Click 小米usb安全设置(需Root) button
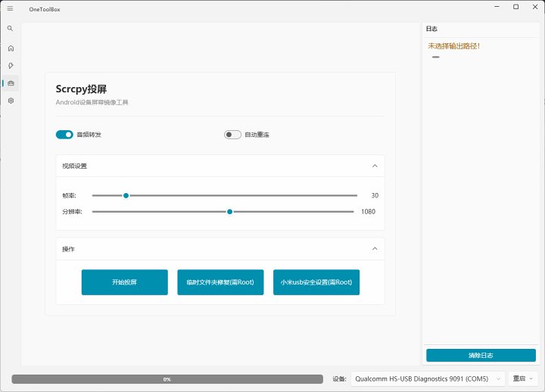The width and height of the screenshot is (545, 392). tap(316, 282)
